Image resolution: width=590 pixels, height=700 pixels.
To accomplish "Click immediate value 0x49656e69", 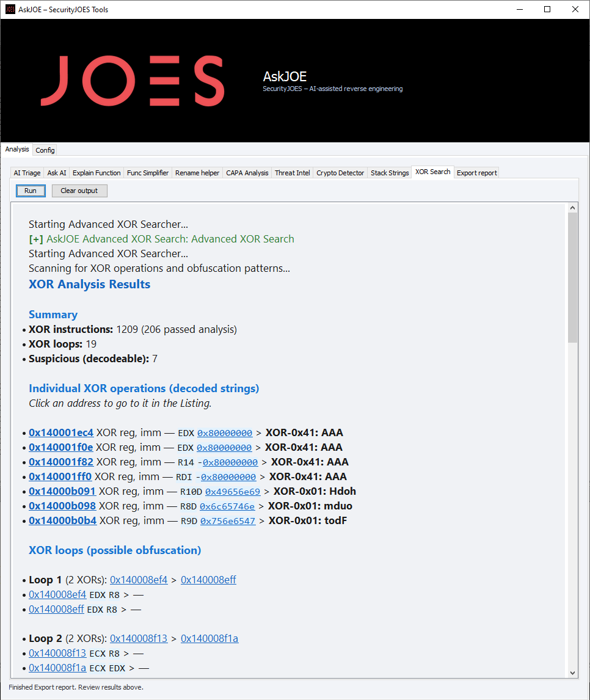I will click(233, 492).
